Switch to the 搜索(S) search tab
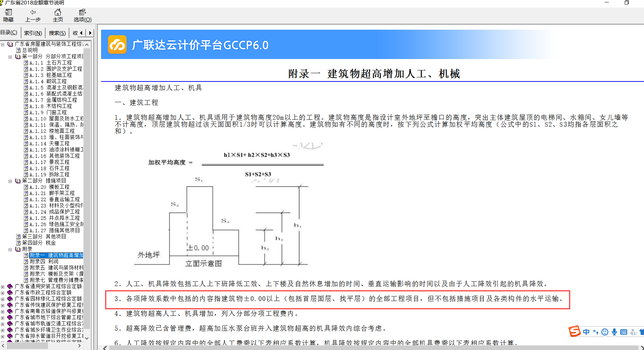This screenshot has width=644, height=350. click(57, 33)
